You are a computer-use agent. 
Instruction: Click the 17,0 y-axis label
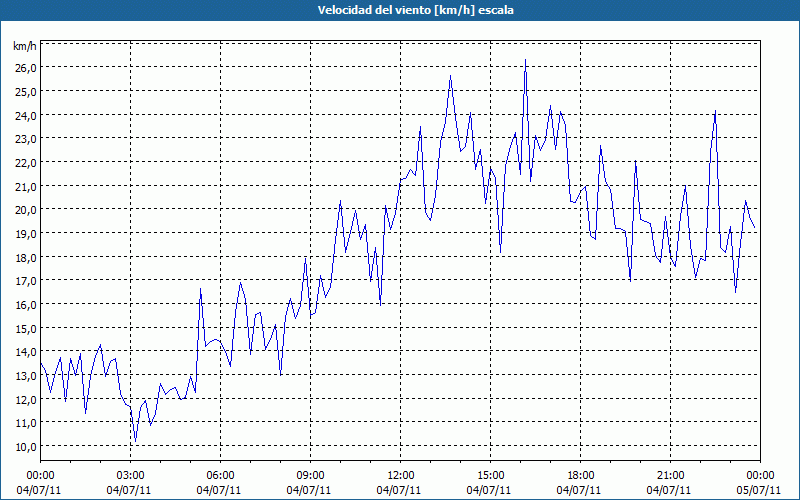(25, 281)
